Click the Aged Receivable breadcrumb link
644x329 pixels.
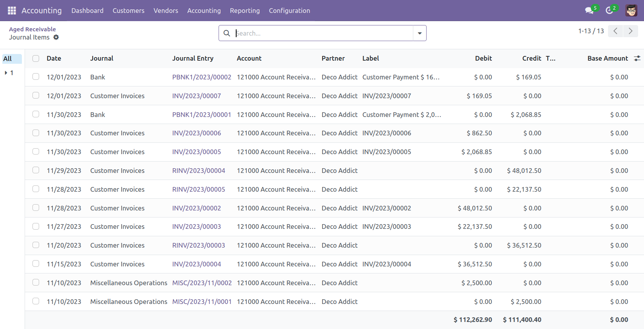coord(32,29)
